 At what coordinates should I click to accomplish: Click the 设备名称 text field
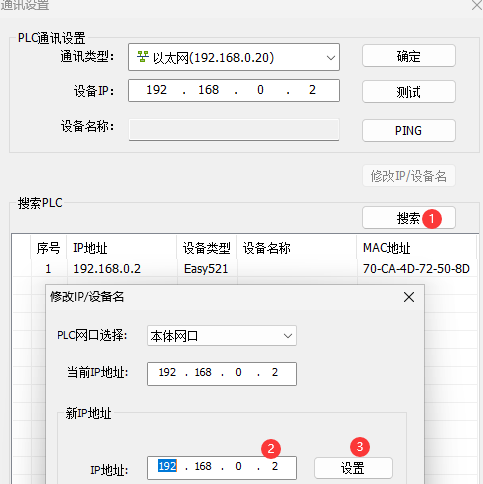coord(234,130)
